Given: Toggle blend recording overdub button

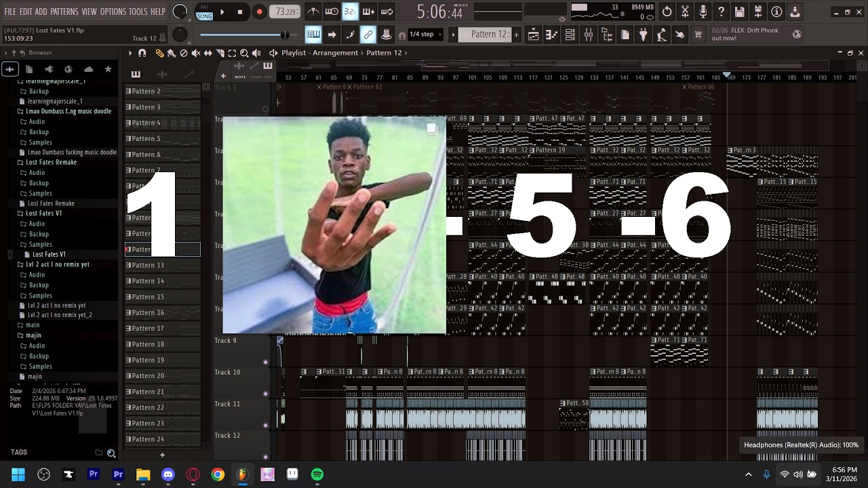Looking at the screenshot, I should coord(368,12).
